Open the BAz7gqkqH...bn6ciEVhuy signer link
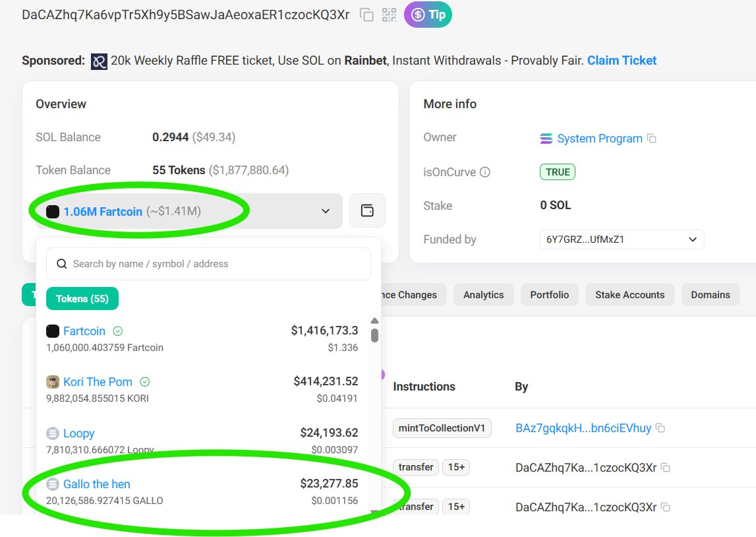The image size is (756, 537). tap(583, 428)
